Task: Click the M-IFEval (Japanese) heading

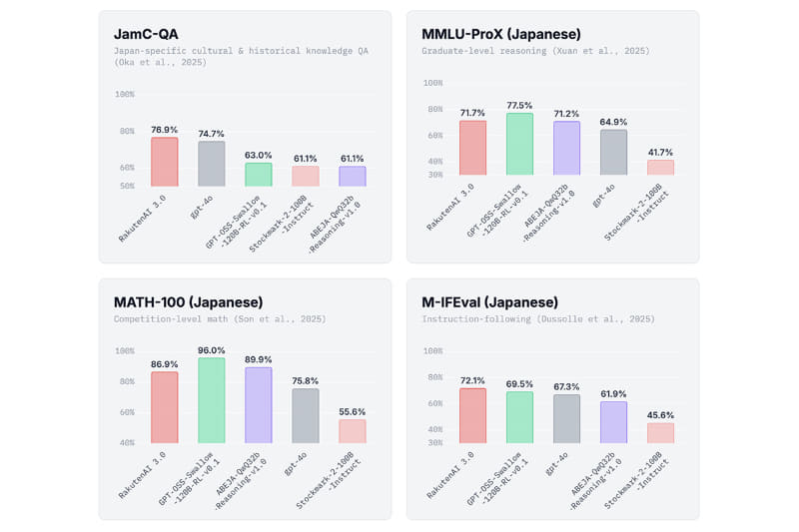Action: click(x=489, y=302)
